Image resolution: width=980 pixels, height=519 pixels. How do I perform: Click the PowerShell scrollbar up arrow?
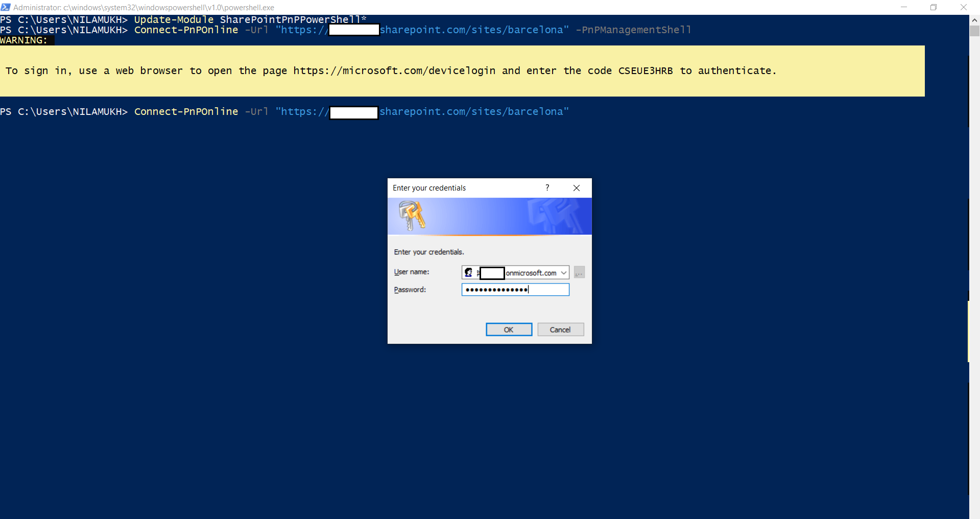point(974,20)
